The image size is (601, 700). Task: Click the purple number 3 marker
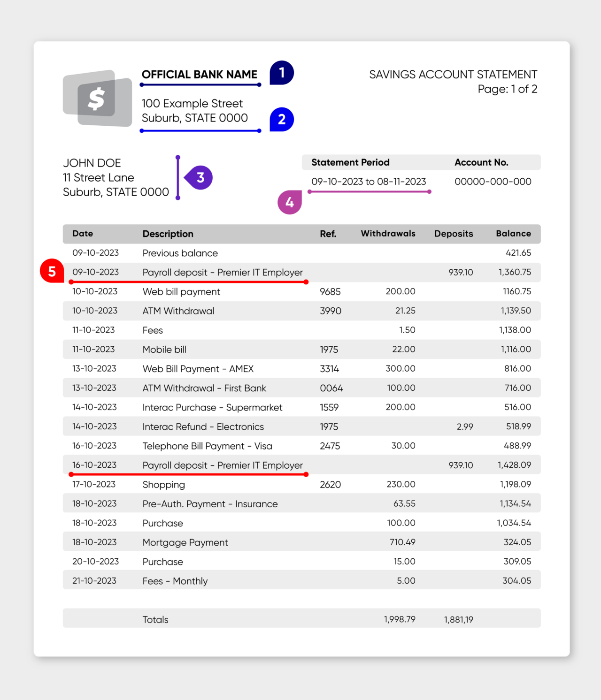pos(200,178)
